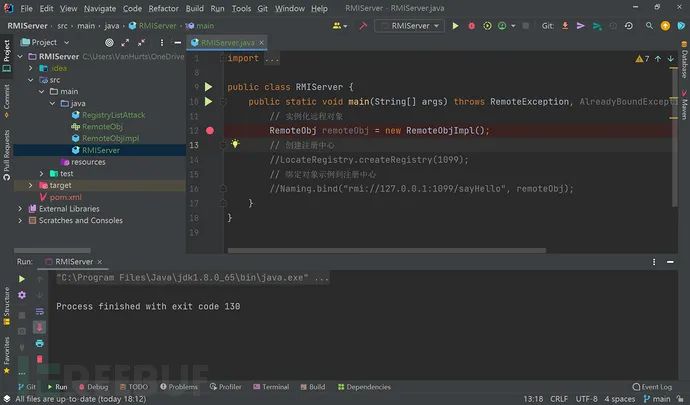Collapse the main folder in tree
This screenshot has width=690, height=405.
click(x=41, y=92)
